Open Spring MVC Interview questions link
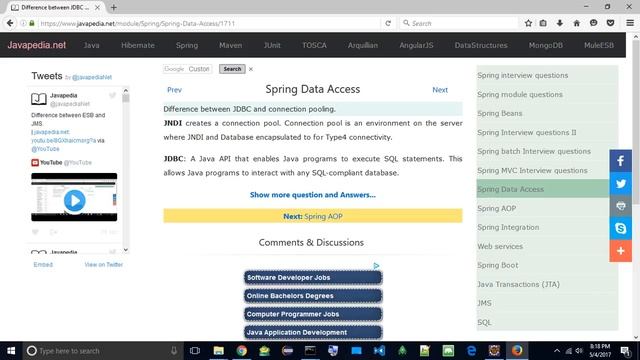The image size is (640, 360). pyautogui.click(x=532, y=171)
